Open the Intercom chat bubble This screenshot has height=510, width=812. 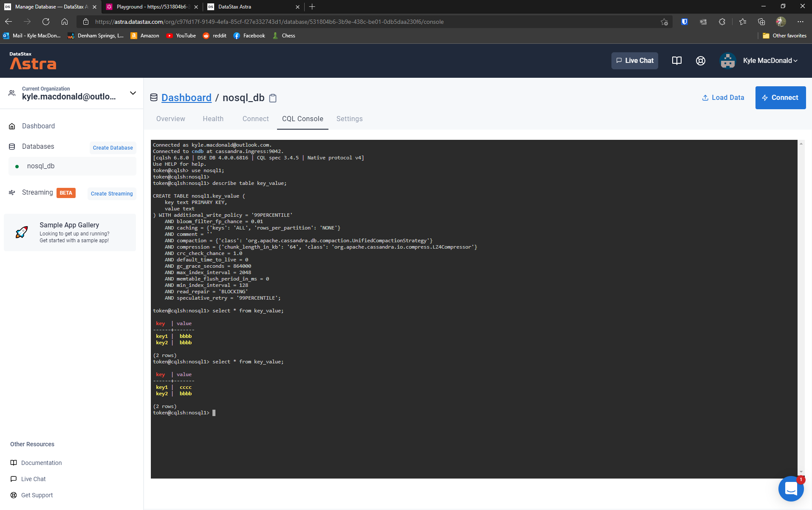pos(791,489)
